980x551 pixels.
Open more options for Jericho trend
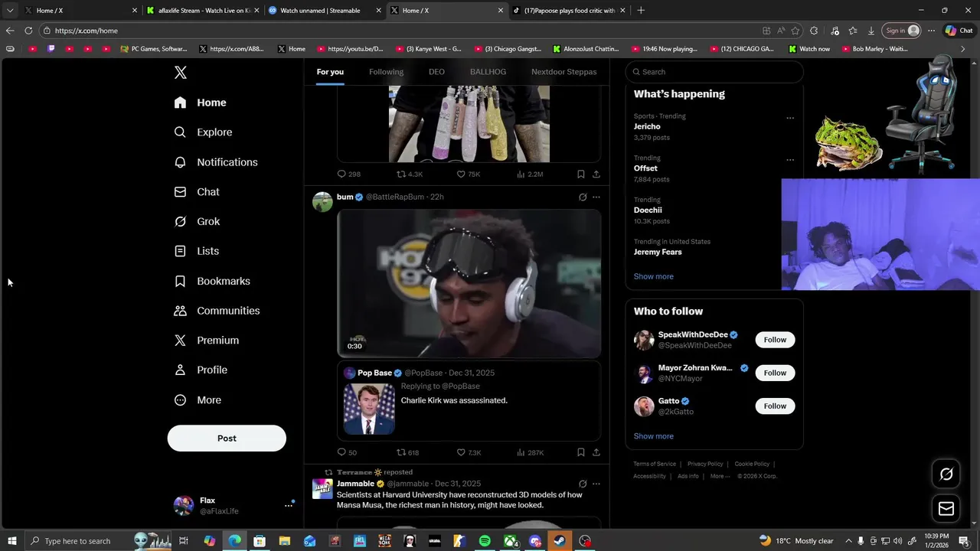pyautogui.click(x=790, y=118)
